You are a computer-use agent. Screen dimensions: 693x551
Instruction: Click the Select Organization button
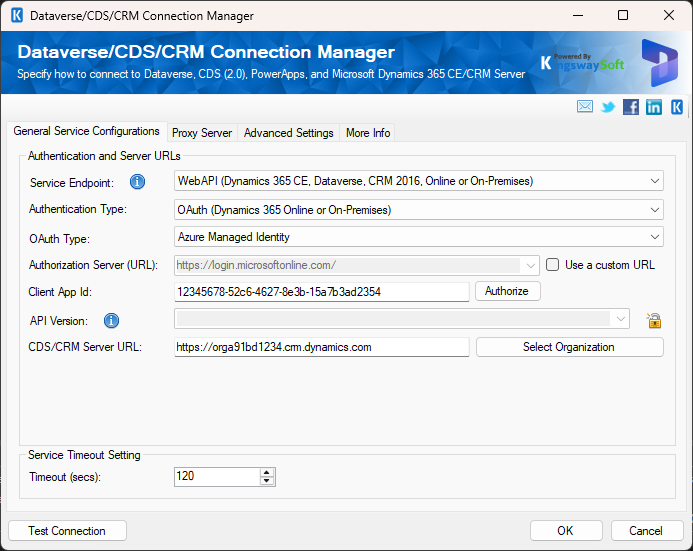point(568,347)
